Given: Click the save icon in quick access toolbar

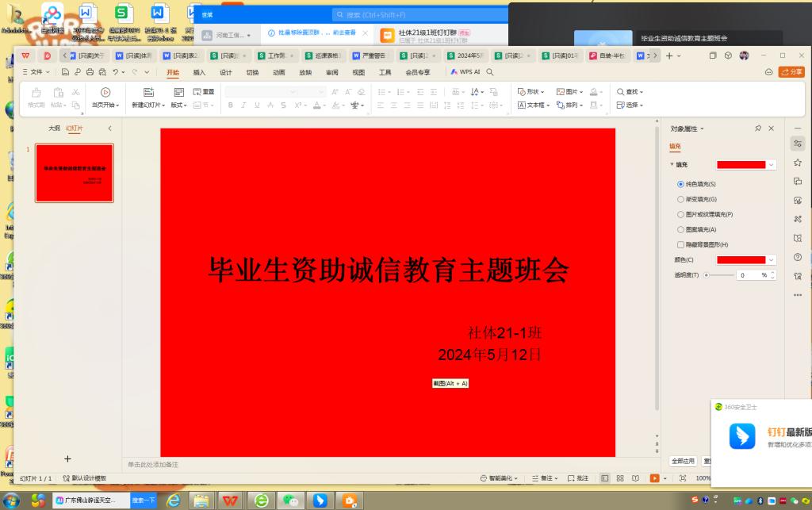Looking at the screenshot, I should pyautogui.click(x=65, y=72).
